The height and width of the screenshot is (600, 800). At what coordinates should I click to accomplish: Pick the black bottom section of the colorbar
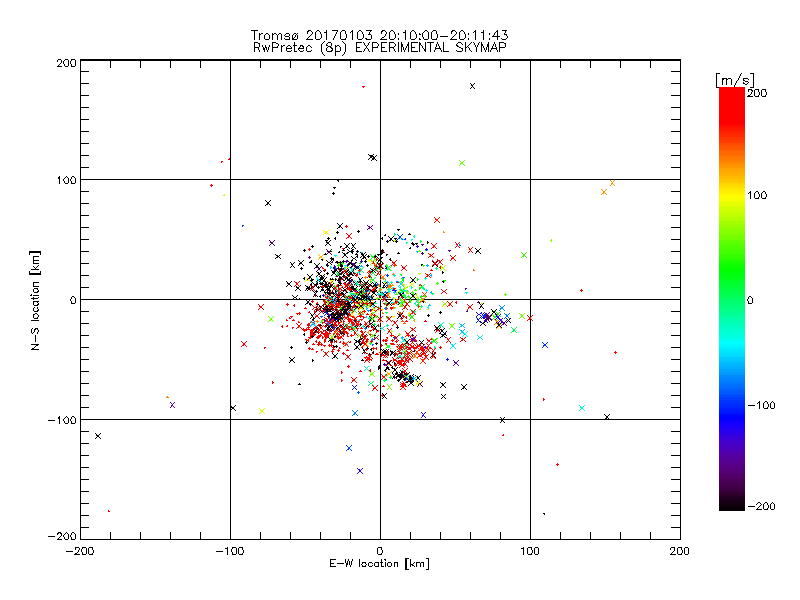pos(732,500)
